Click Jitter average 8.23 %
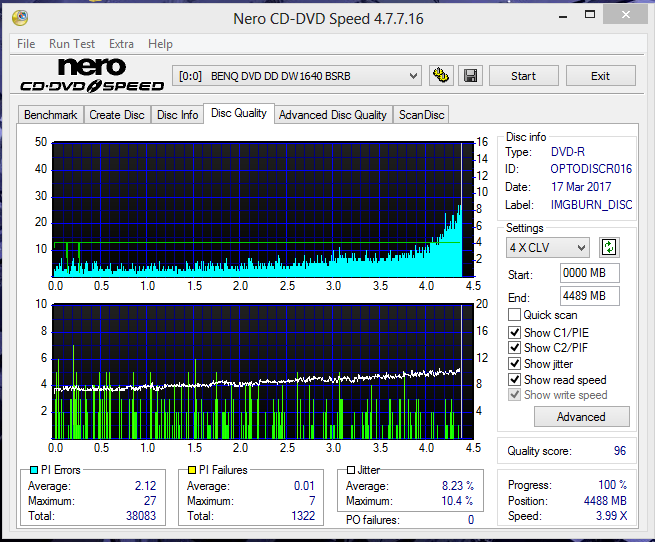The width and height of the screenshot is (655, 542). [x=457, y=486]
